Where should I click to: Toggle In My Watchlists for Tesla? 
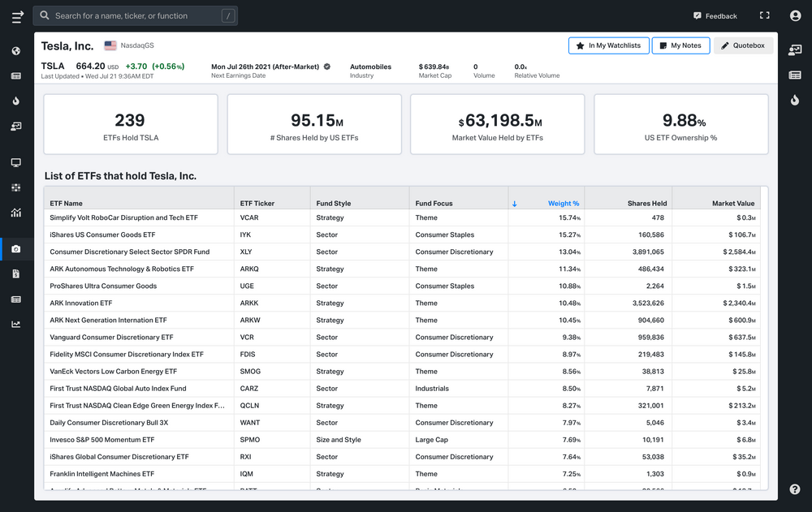[x=608, y=45]
